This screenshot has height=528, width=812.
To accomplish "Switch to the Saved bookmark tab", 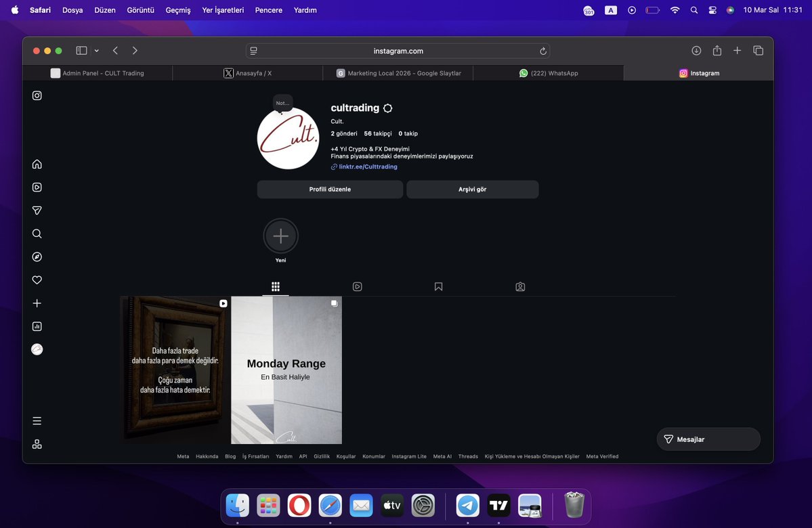I will tap(439, 287).
